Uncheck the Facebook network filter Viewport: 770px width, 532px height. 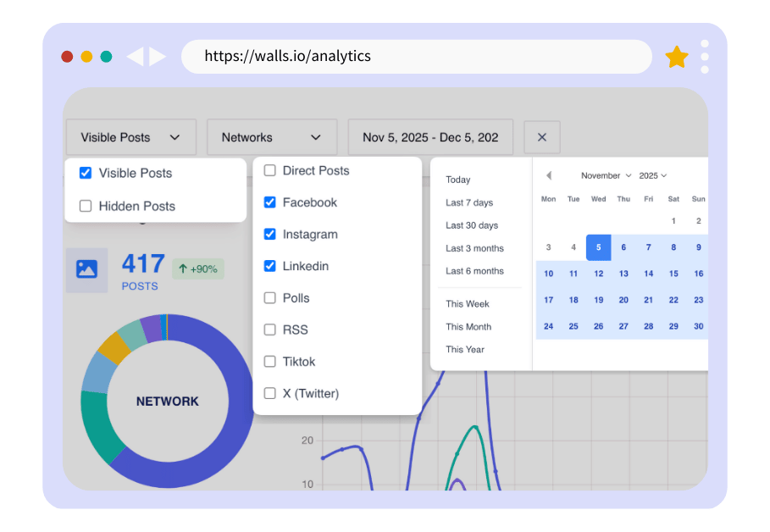click(269, 202)
